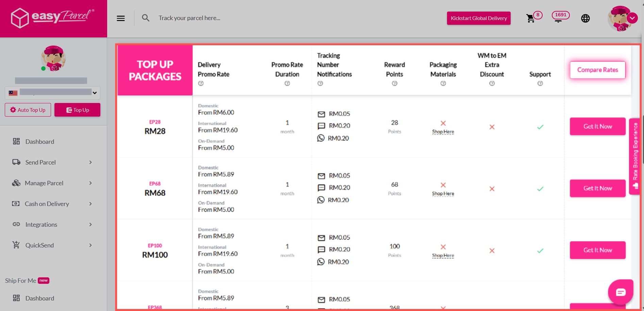Screen dimensions: 644x311
Task: Get the EP100 RM100 package now
Action: click(x=598, y=250)
